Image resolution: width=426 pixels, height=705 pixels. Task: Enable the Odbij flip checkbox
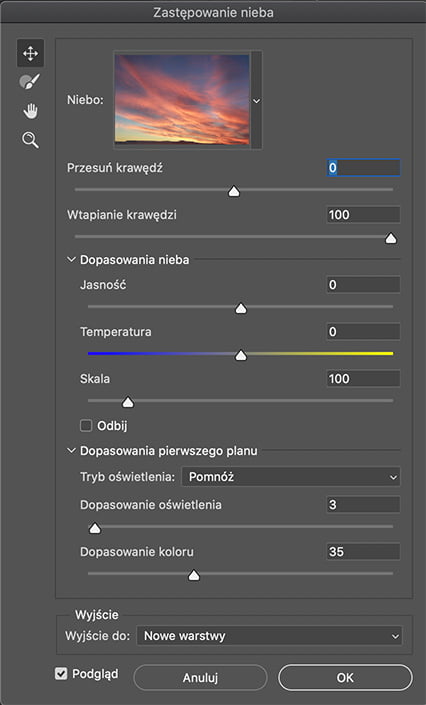point(85,425)
